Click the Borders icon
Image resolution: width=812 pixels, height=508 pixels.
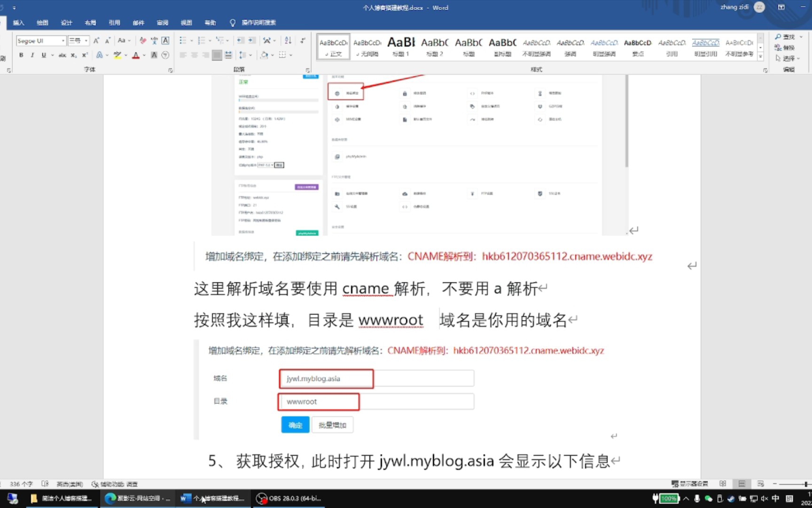click(282, 55)
